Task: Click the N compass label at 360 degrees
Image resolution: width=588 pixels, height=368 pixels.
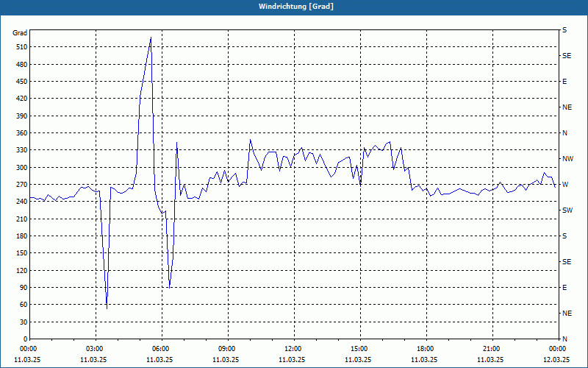Action: point(565,133)
